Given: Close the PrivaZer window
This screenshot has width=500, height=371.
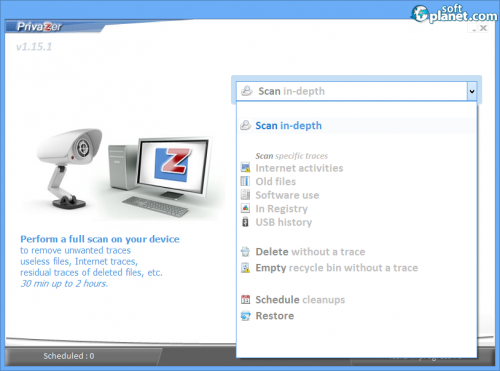Looking at the screenshot, I should click(484, 28).
